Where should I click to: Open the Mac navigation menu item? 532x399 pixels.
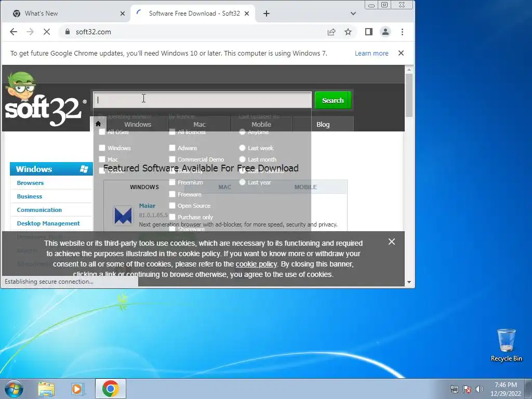tap(199, 124)
